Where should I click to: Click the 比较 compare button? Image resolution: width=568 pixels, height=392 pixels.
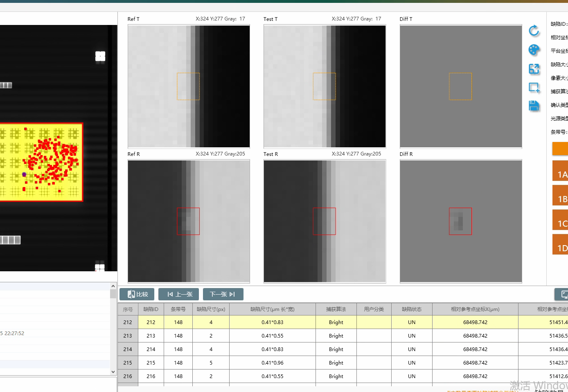point(137,294)
